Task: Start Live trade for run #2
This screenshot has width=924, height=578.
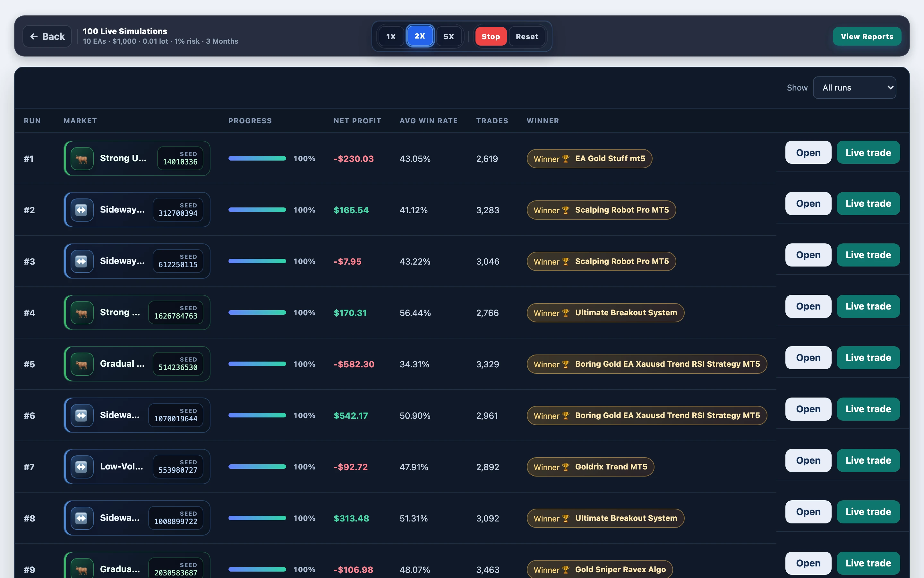Action: (x=868, y=204)
